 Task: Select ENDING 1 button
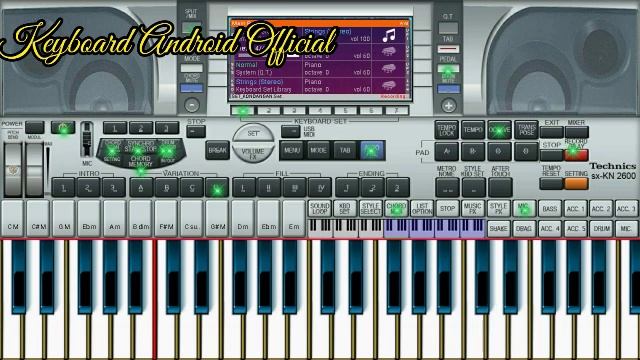347,188
